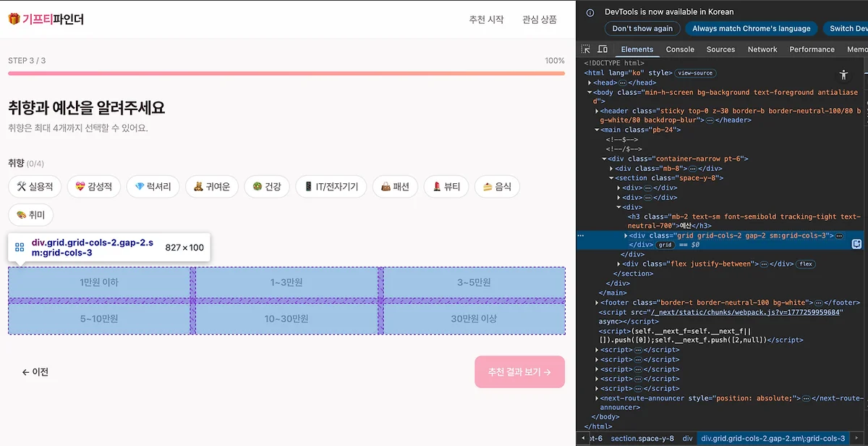
Task: Expand the flex justify-between div node
Action: pos(619,264)
